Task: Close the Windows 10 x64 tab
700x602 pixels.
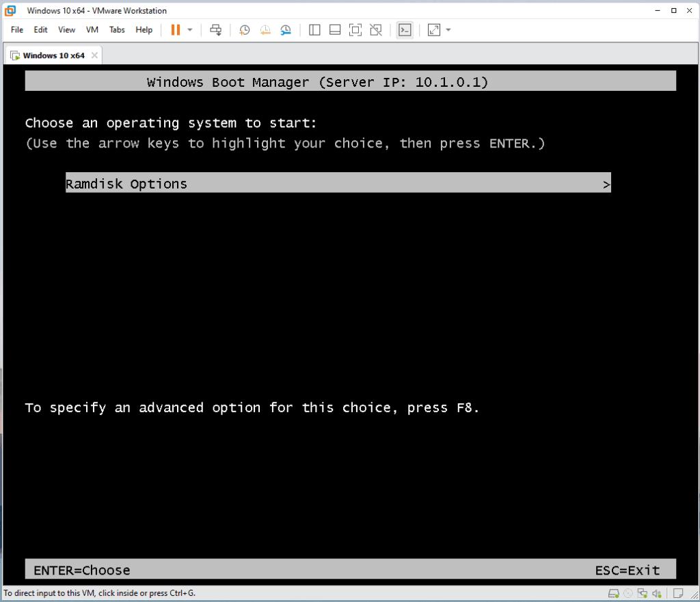Action: pyautogui.click(x=94, y=55)
